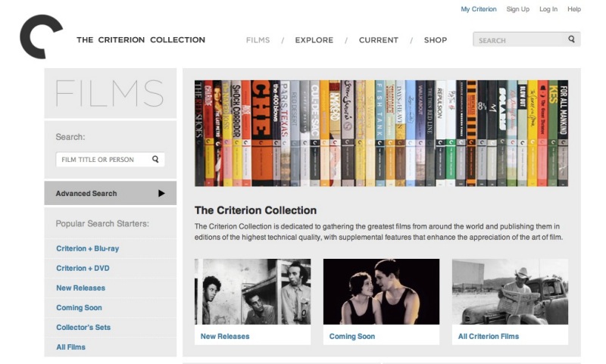
Task: Select Criterion + Blu-ray search starter
Action: tap(88, 248)
